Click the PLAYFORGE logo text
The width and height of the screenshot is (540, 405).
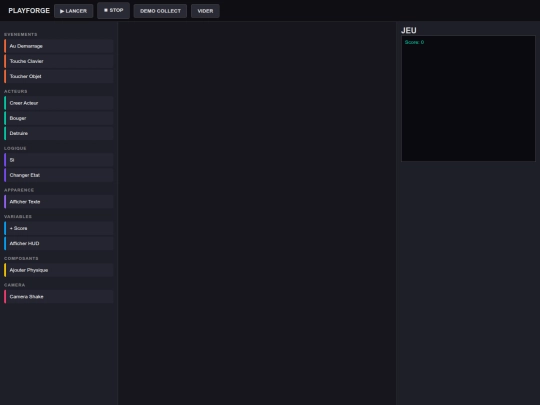coord(29,11)
